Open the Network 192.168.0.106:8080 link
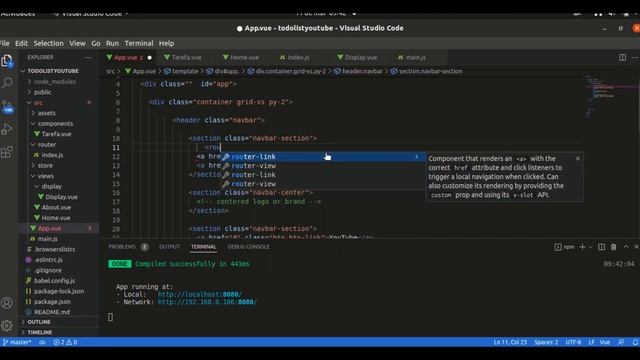Image resolution: width=640 pixels, height=360 pixels. pos(207,302)
